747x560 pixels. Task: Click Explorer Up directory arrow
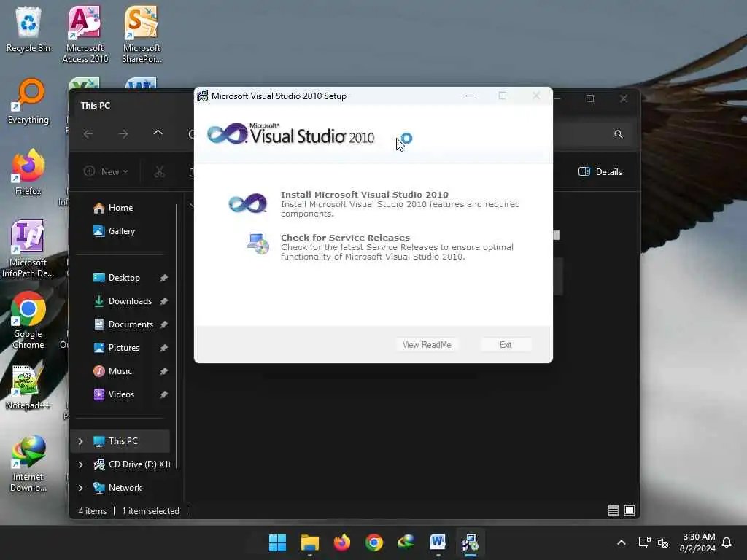tap(158, 134)
